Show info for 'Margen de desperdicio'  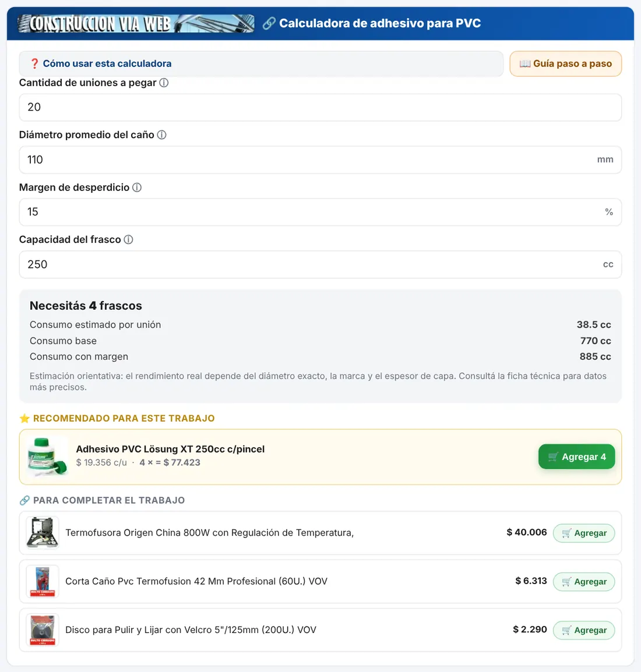coord(137,188)
